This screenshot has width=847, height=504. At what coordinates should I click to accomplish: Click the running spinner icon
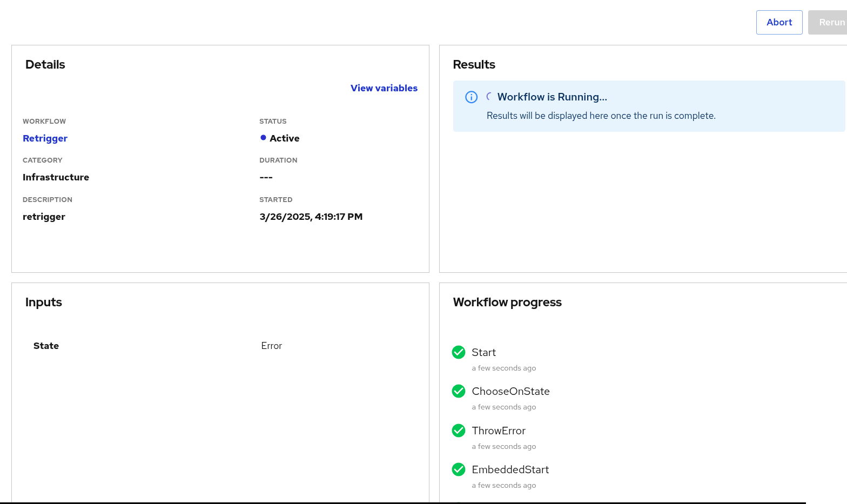(489, 97)
